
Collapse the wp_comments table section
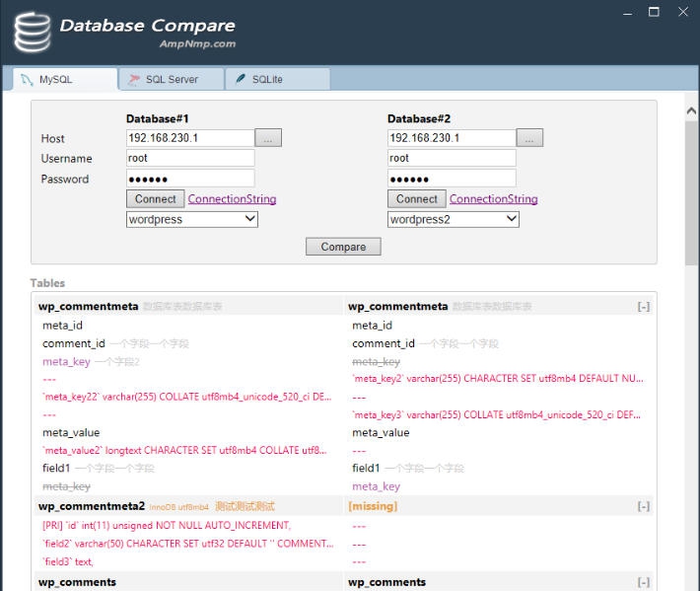(x=643, y=582)
